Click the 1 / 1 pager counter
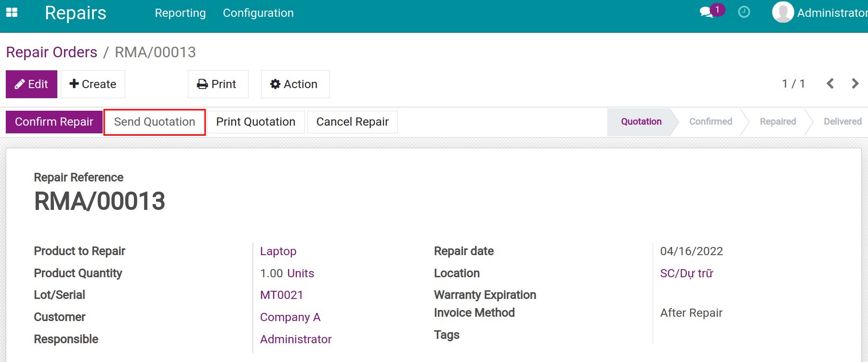 coord(793,84)
